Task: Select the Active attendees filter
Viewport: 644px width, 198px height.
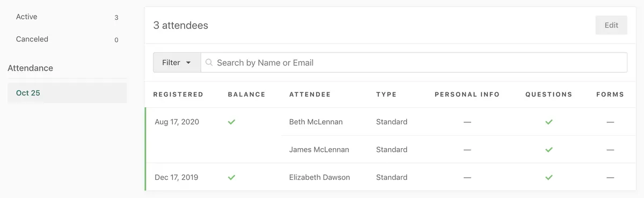Action: coord(67,17)
